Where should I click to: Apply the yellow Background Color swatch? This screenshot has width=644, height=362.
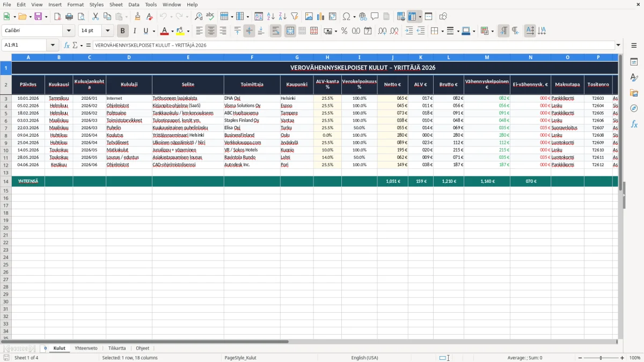pyautogui.click(x=180, y=31)
